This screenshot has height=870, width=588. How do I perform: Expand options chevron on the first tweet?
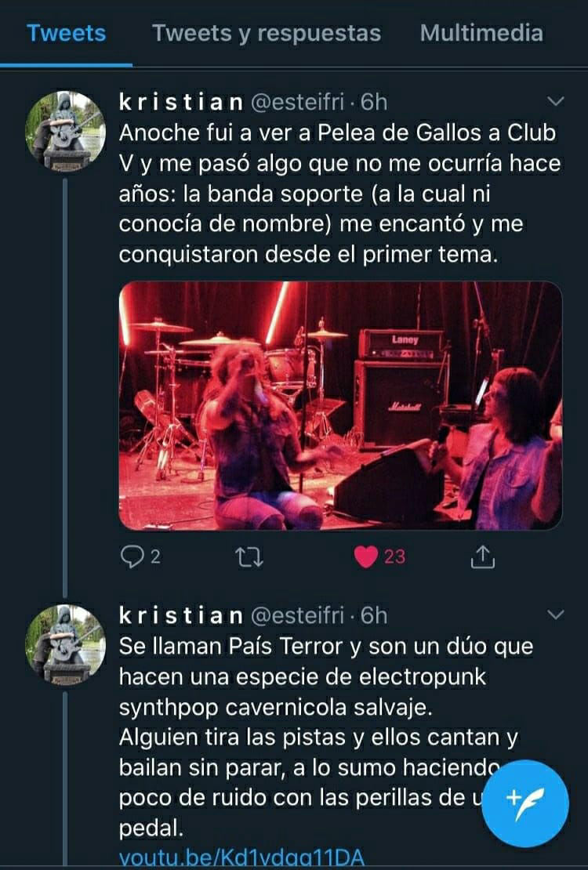tap(555, 101)
